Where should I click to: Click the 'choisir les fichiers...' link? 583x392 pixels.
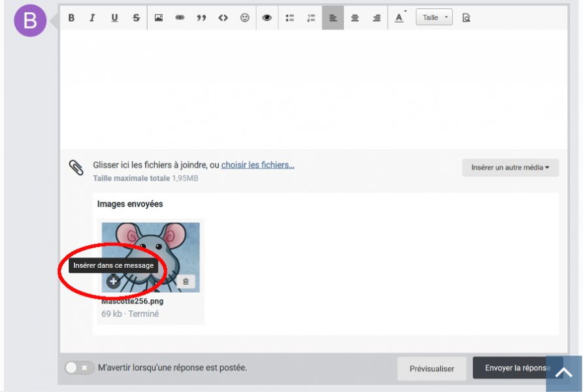pyautogui.click(x=258, y=165)
